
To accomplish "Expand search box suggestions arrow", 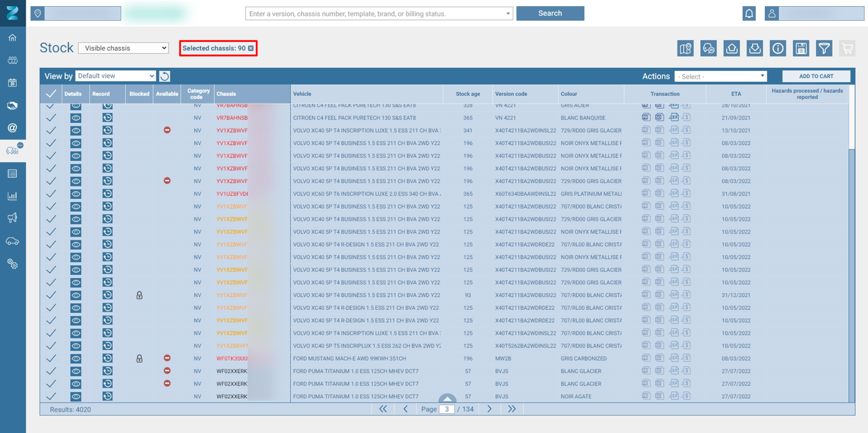I will coord(508,13).
